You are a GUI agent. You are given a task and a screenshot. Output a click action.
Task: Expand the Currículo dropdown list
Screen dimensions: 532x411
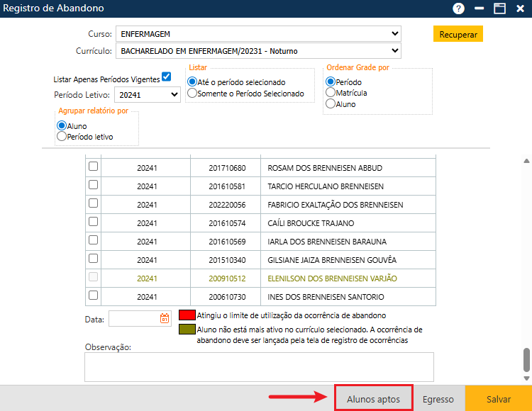click(259, 51)
